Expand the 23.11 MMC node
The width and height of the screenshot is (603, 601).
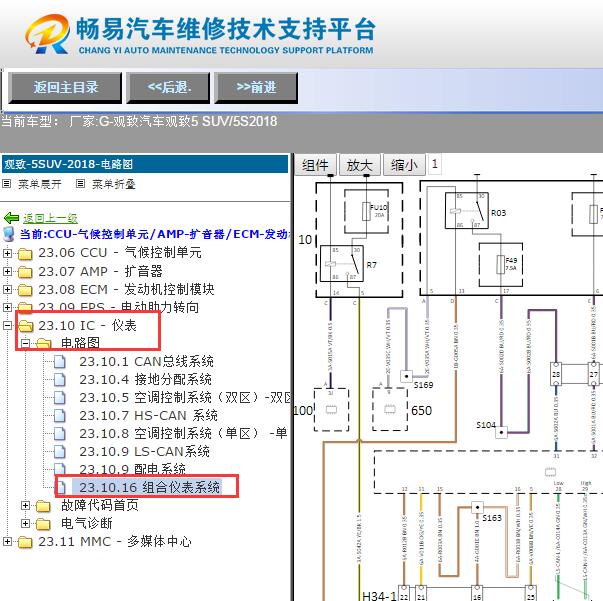(x=7, y=541)
